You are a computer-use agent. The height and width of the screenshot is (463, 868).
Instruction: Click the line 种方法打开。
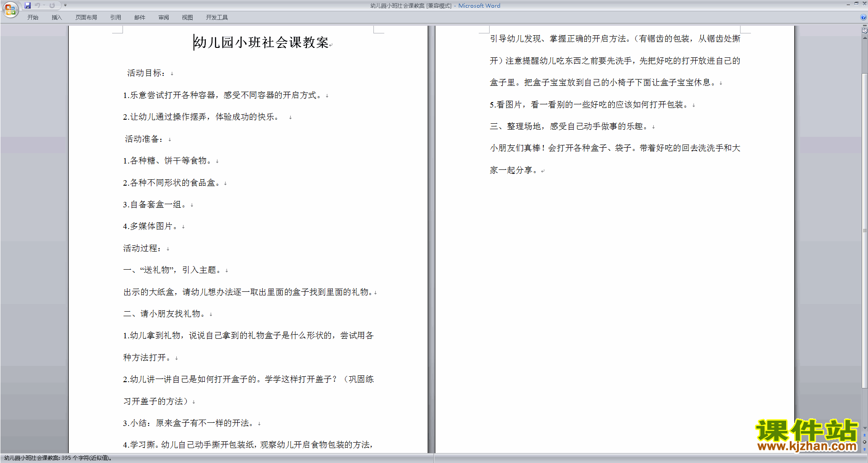click(x=148, y=358)
